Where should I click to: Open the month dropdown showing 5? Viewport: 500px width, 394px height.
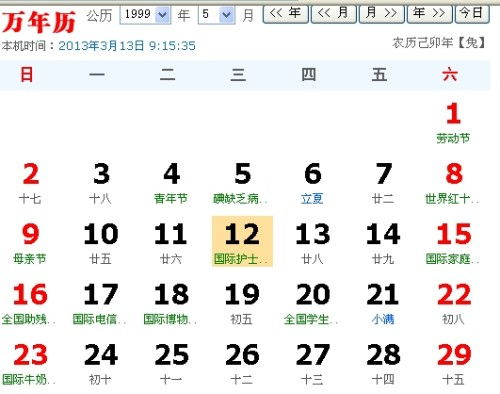(x=216, y=15)
